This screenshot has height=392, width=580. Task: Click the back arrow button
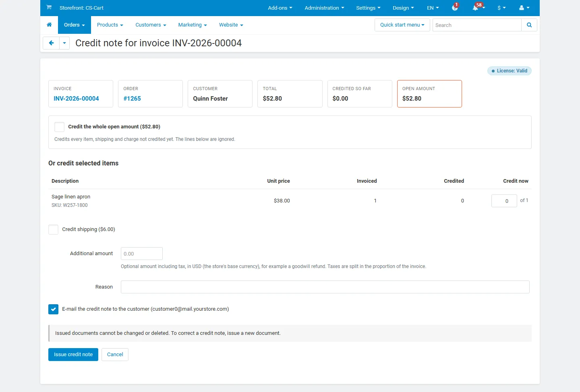(51, 43)
